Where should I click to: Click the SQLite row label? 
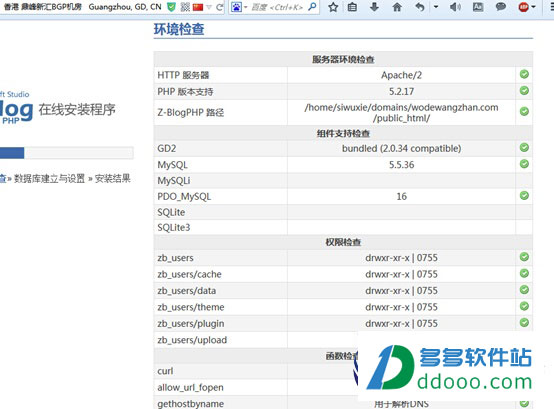pyautogui.click(x=171, y=212)
